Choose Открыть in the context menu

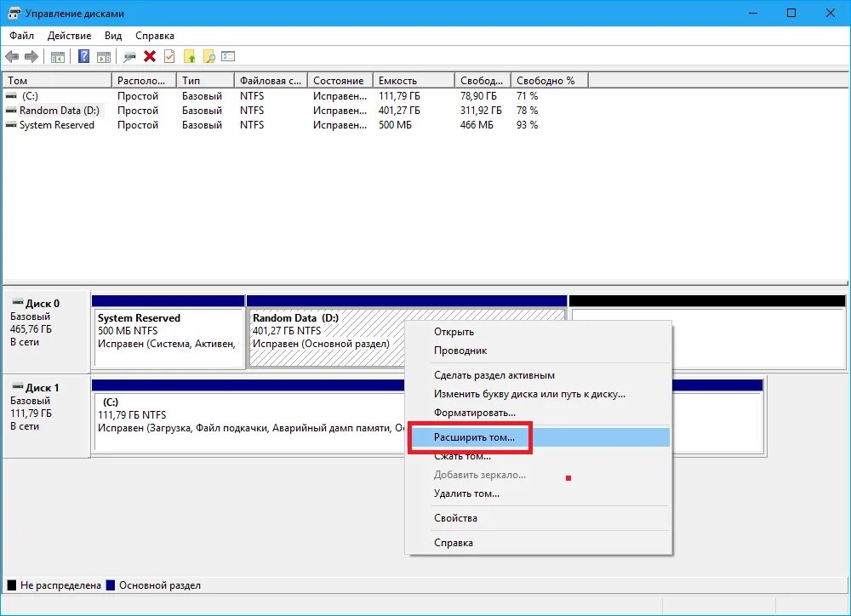539,332
